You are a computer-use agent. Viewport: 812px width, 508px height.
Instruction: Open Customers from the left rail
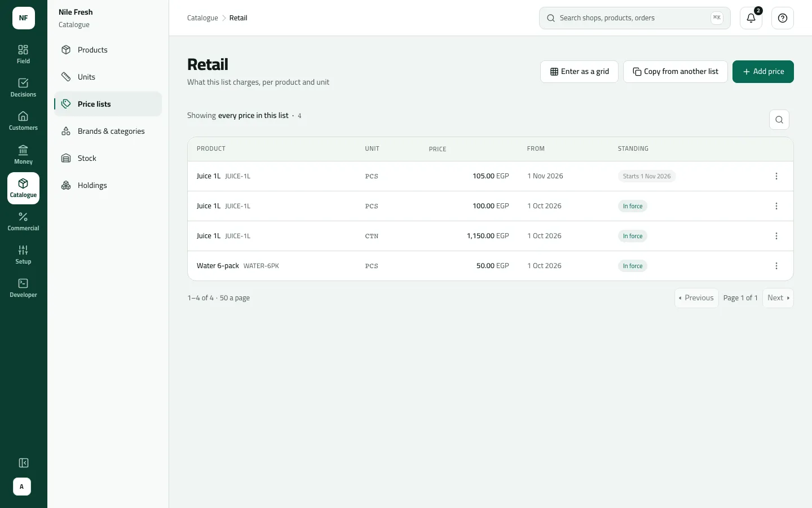[23, 121]
